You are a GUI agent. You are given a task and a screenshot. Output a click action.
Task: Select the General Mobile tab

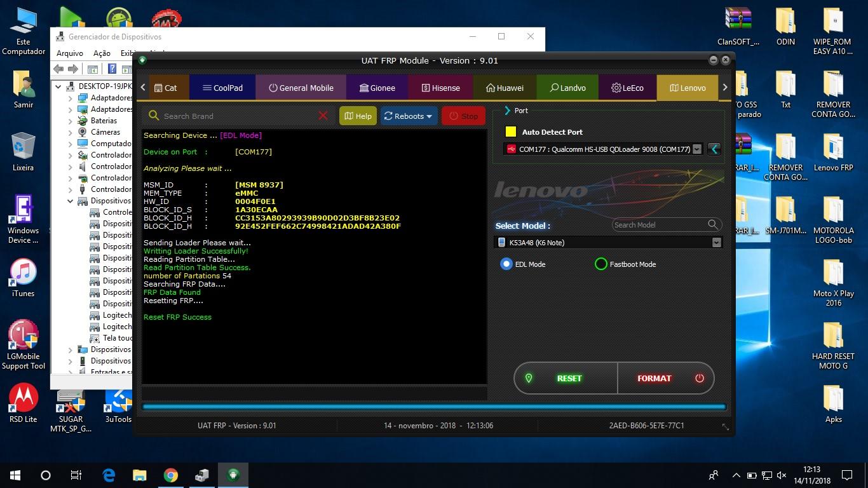click(301, 88)
